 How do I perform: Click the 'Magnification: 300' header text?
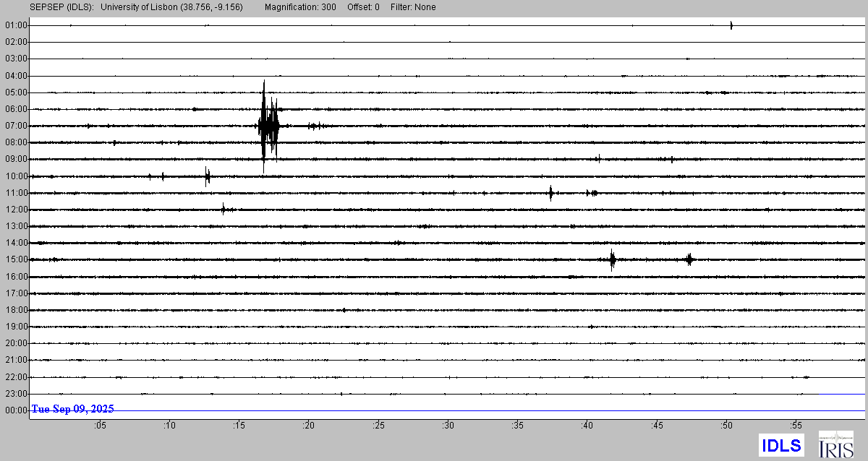[x=300, y=7]
